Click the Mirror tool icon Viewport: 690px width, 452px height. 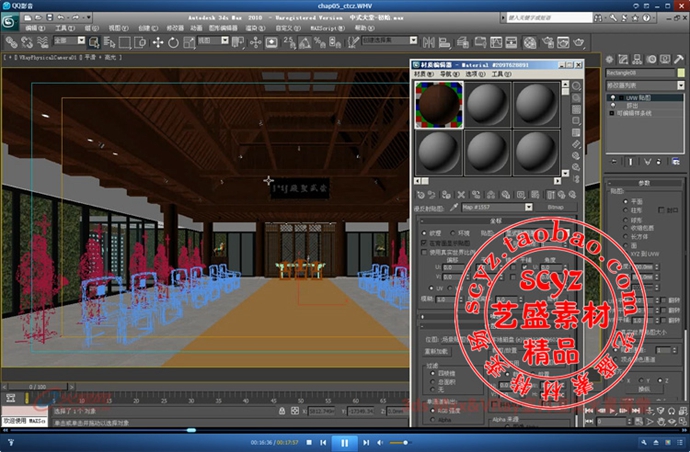[x=429, y=42]
